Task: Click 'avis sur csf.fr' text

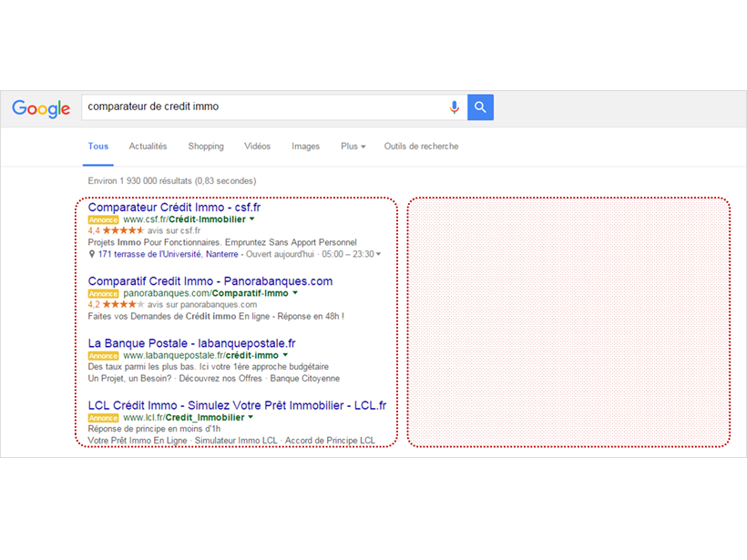Action: click(174, 230)
